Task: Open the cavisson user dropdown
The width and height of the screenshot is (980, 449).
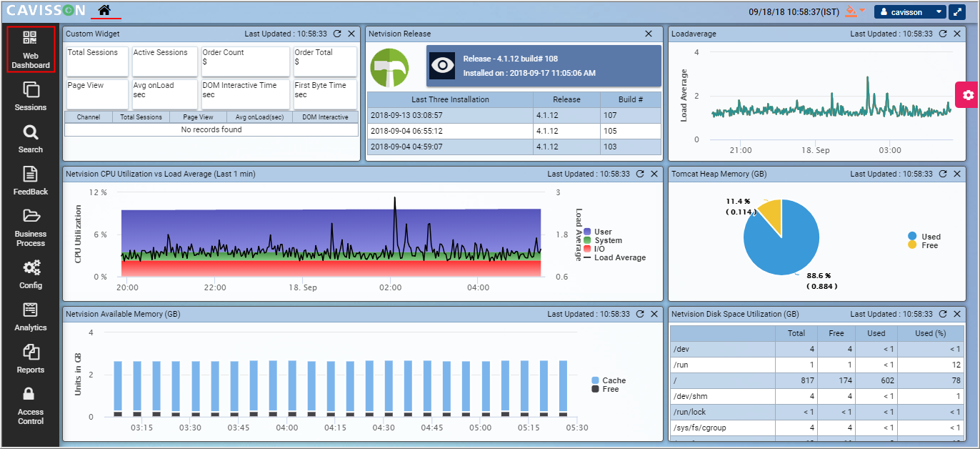Action: [910, 12]
